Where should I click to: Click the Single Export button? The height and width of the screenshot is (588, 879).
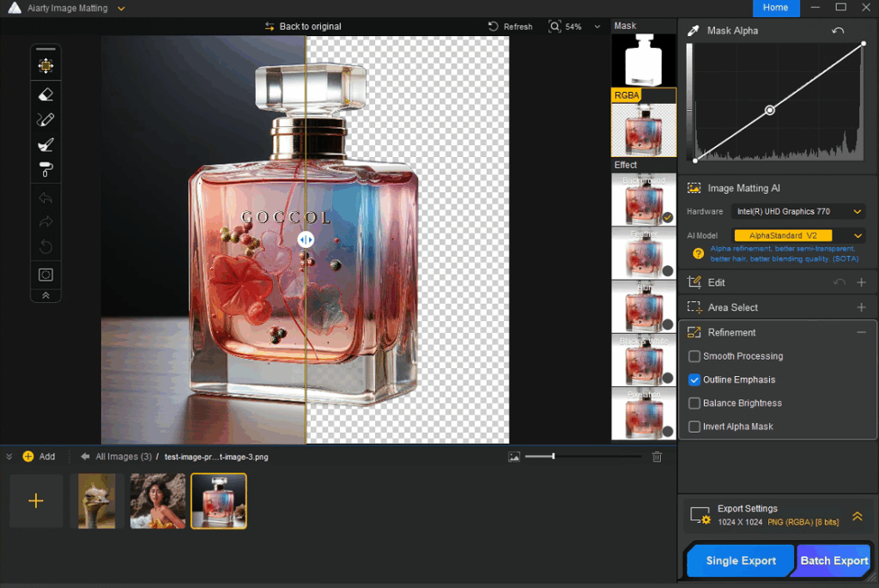[x=740, y=561]
